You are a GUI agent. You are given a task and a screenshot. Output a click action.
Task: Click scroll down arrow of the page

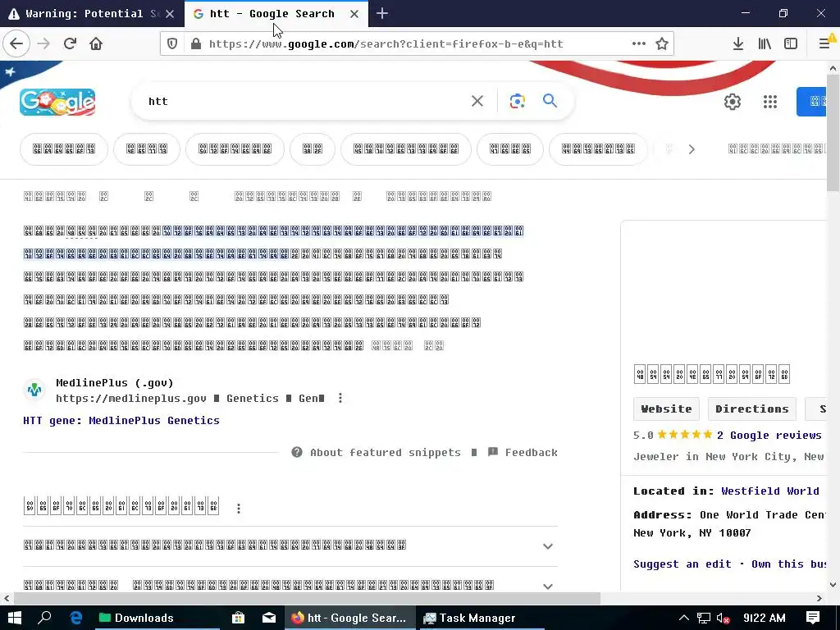click(x=833, y=585)
